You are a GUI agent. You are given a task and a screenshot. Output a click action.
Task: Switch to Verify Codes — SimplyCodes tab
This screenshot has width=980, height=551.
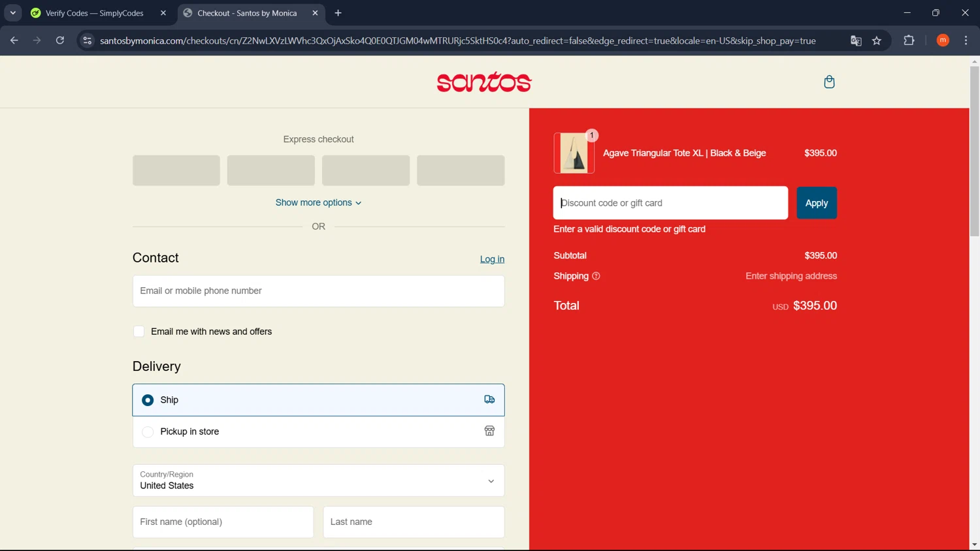(99, 13)
